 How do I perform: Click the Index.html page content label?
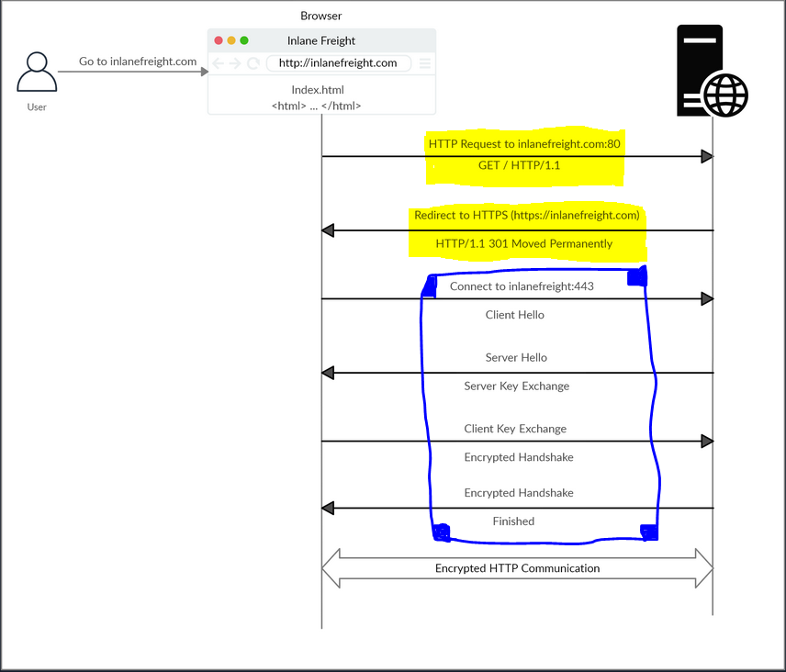(318, 90)
